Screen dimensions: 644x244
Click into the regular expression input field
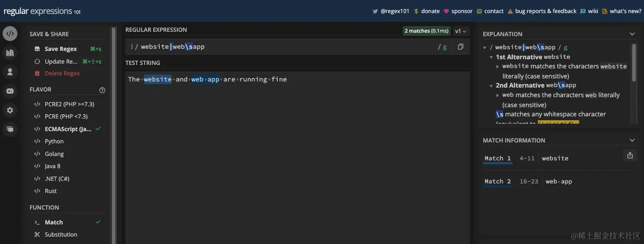pyautogui.click(x=287, y=47)
